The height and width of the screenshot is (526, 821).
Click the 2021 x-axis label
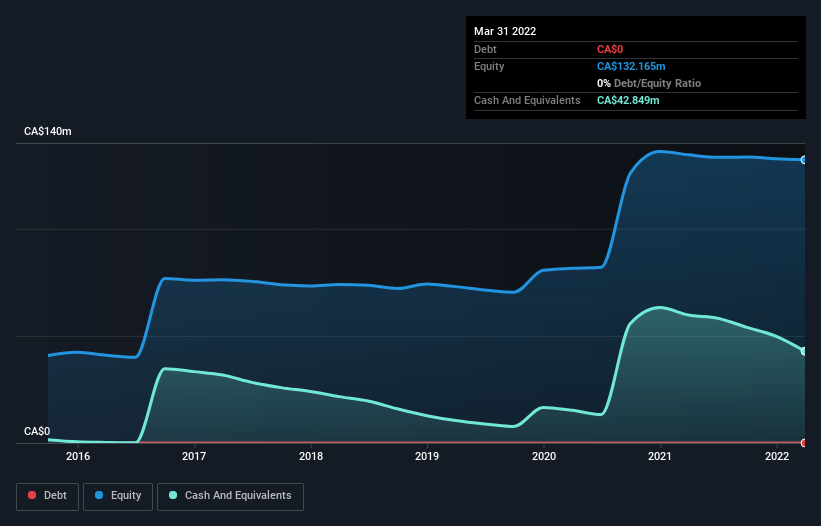click(x=660, y=456)
